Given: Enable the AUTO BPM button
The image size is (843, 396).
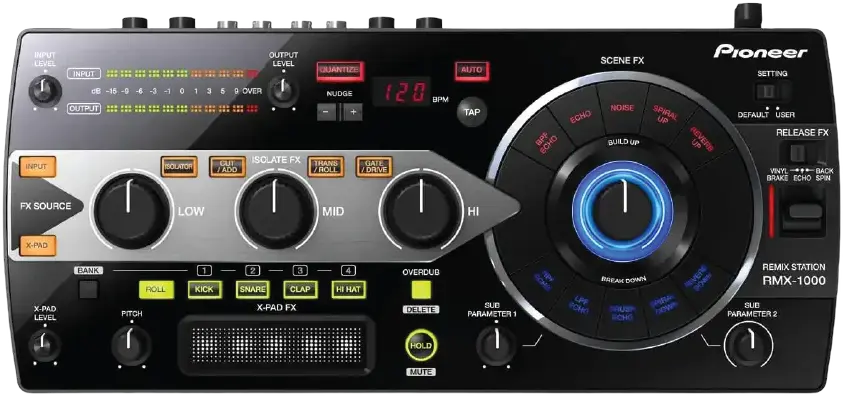Looking at the screenshot, I should click(x=471, y=70).
